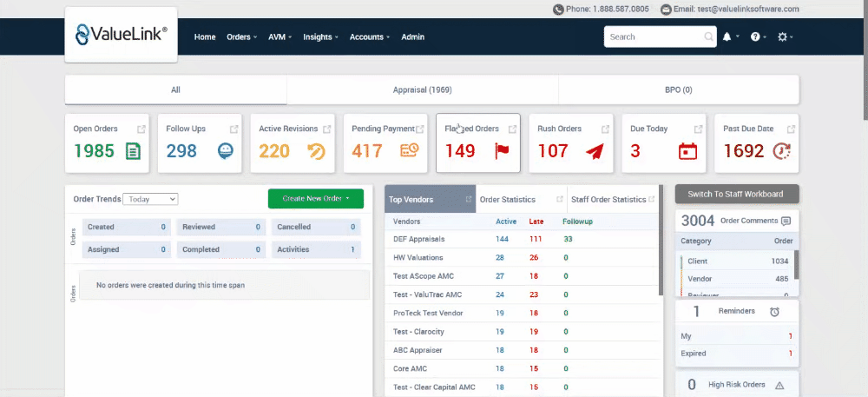Open the settings gear icon
The height and width of the screenshot is (397, 868).
click(782, 36)
